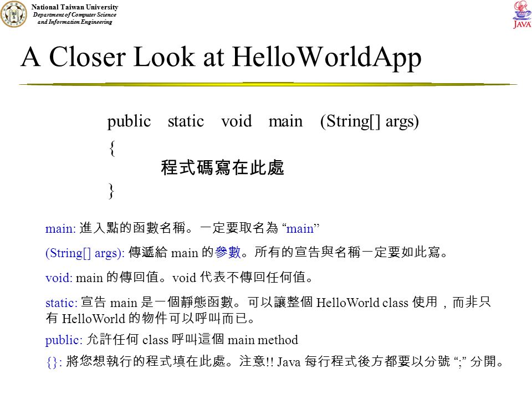The height and width of the screenshot is (399, 532).
Task: Click 'and Information Engineering' header line
Action: pyautogui.click(x=75, y=22)
